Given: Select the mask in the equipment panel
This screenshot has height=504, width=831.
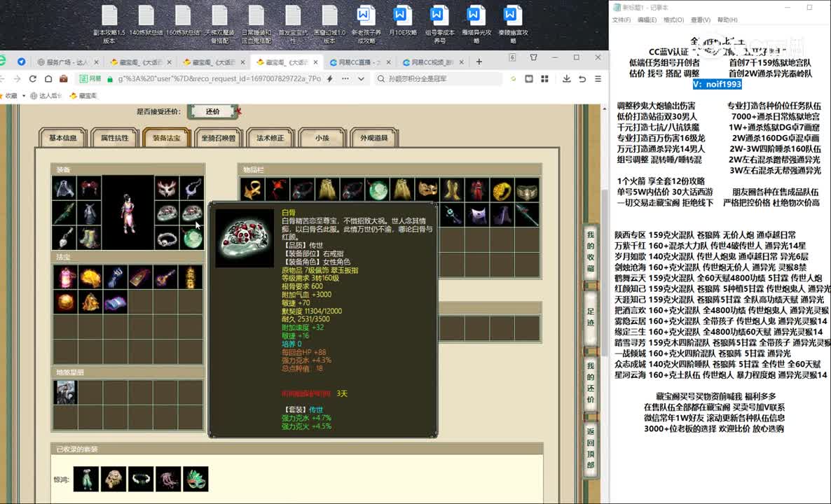Looking at the screenshot, I should click(x=167, y=188).
